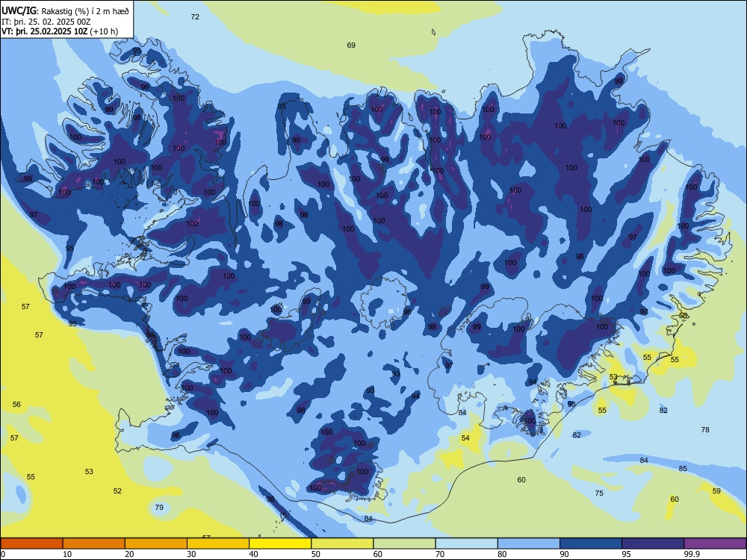Click the 20–30 legend color swatch
This screenshot has width=747, height=560.
156,544
